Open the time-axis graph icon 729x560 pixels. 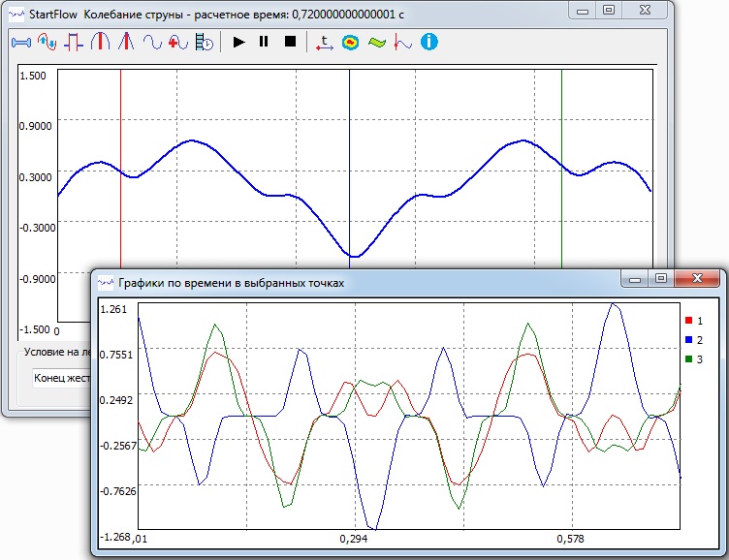point(325,43)
